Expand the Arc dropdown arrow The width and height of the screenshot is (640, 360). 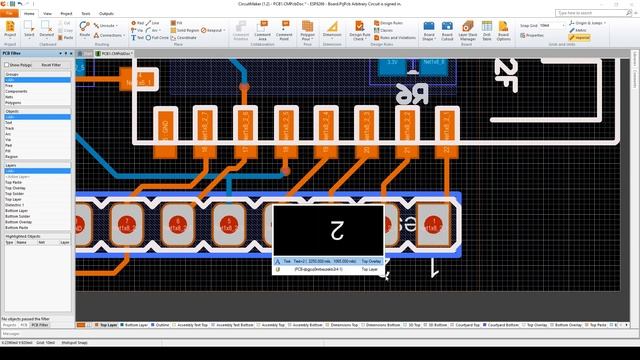[160, 30]
